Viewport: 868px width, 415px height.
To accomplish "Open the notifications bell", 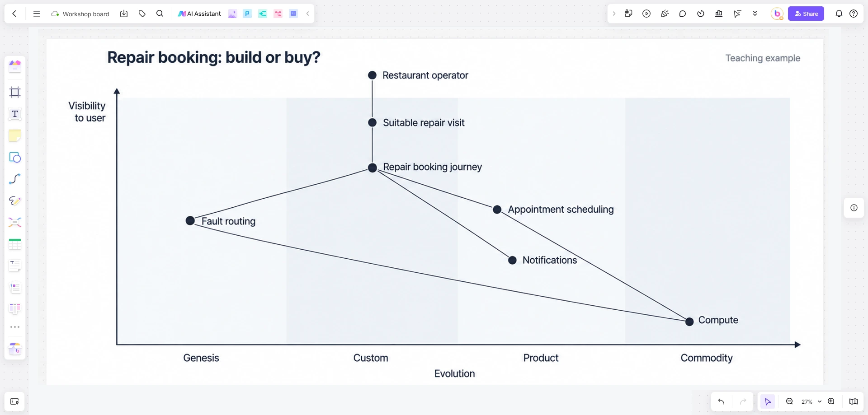I will pyautogui.click(x=839, y=14).
